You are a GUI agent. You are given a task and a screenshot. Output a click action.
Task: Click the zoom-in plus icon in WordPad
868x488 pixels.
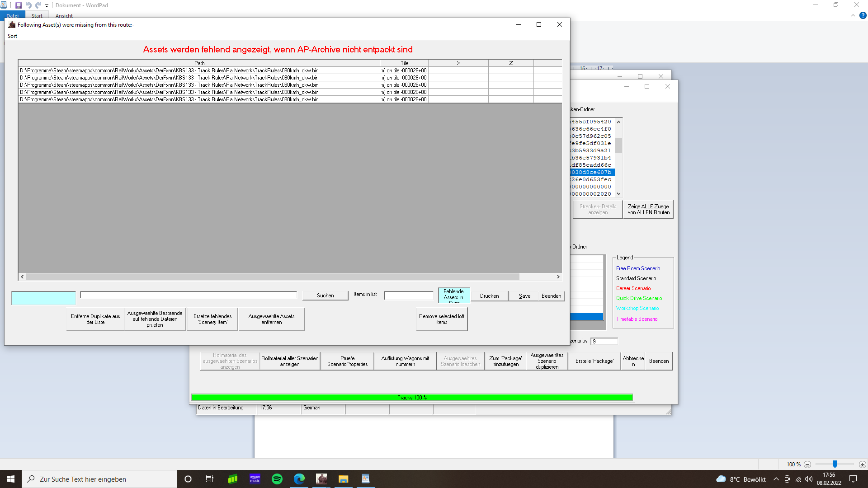[862, 465]
